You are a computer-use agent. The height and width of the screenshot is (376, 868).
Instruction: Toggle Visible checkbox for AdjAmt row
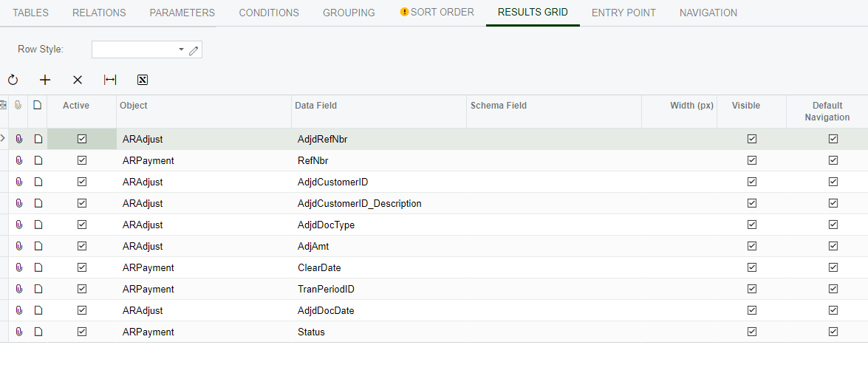[x=751, y=247]
